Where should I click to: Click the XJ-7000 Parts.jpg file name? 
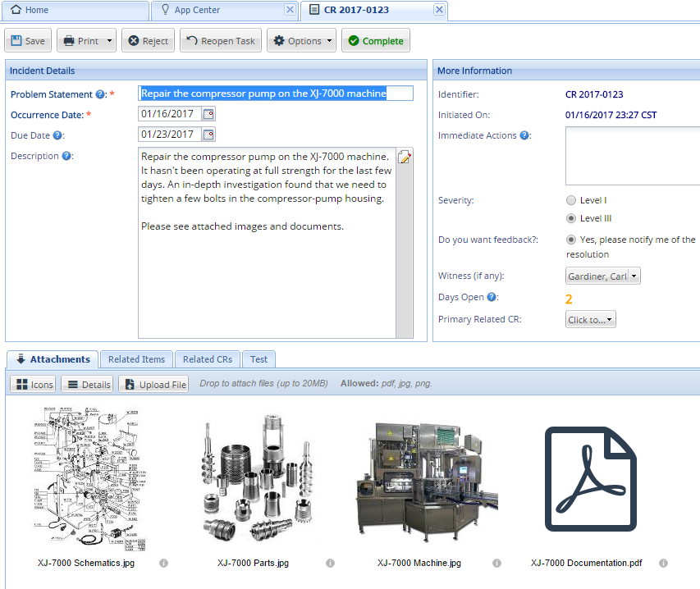click(x=253, y=563)
